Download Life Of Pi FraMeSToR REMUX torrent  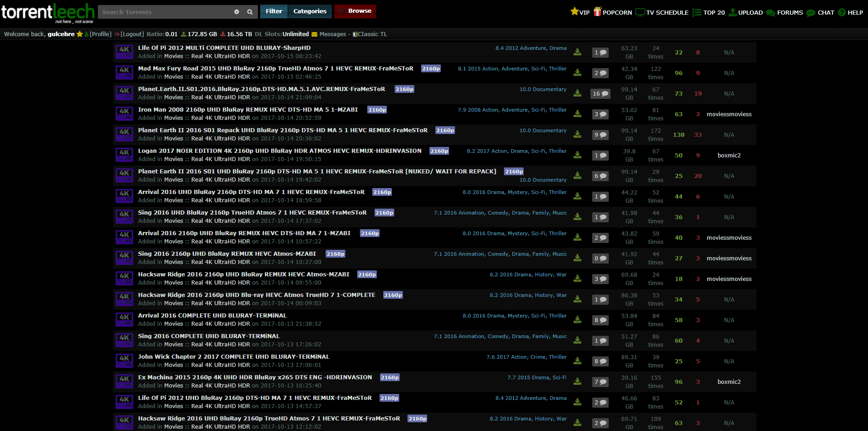[x=578, y=402]
